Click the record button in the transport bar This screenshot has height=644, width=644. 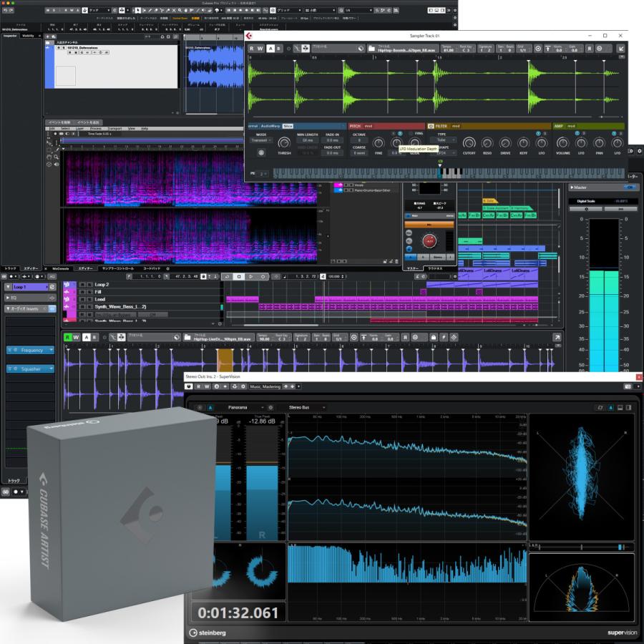(x=263, y=276)
